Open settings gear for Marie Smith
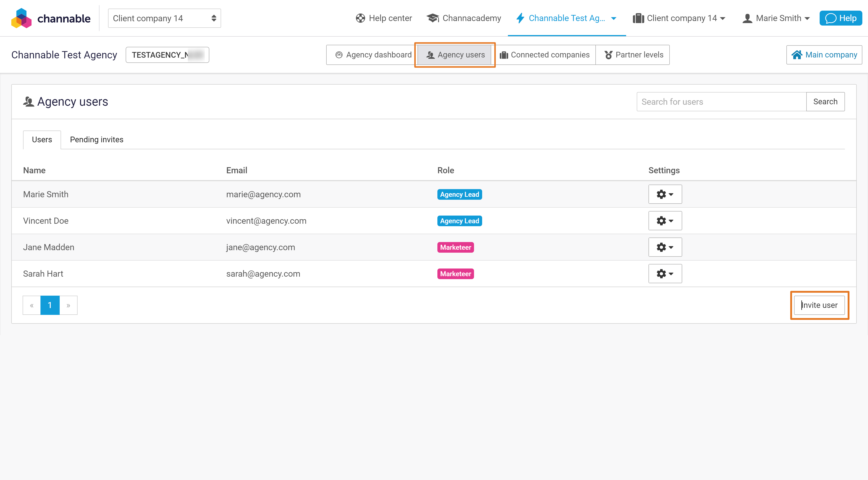 (665, 194)
